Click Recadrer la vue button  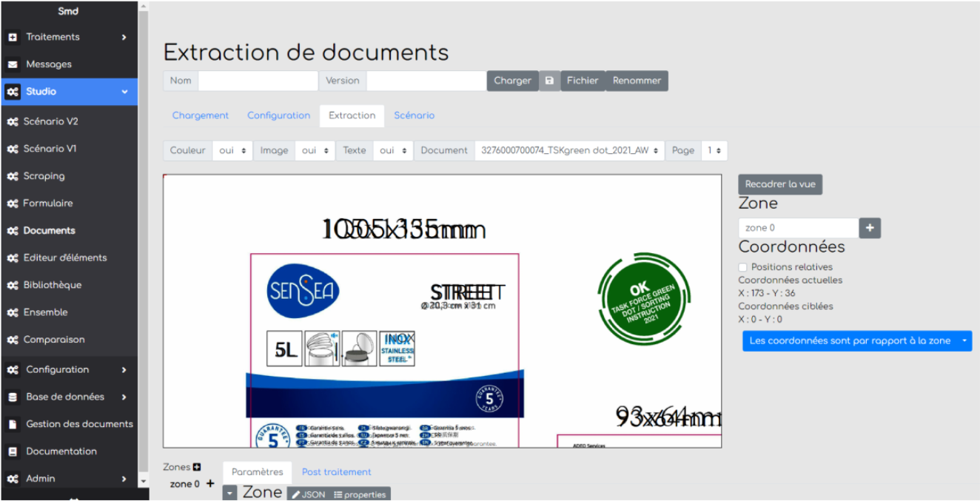coord(780,184)
